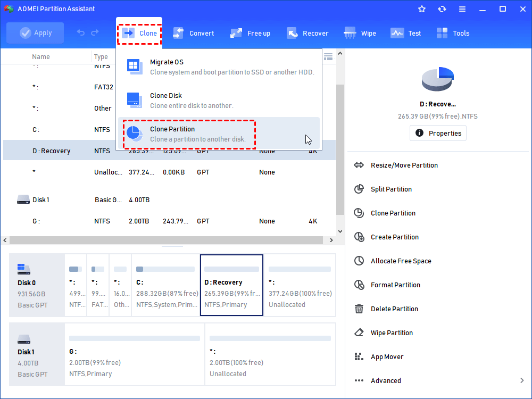
Task: Click the Apply button
Action: (35, 33)
